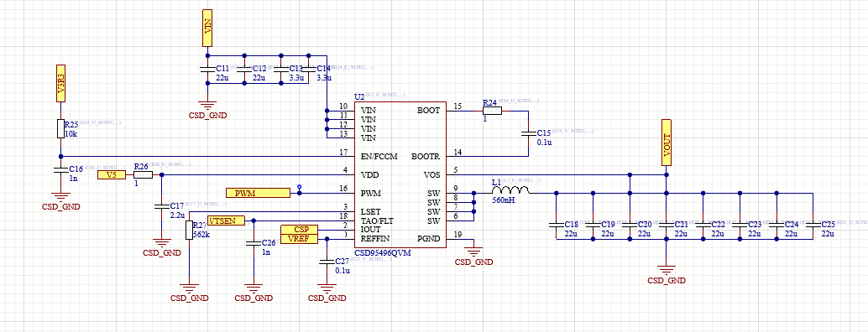Select the ground symbol under the C11 input capacitors
This screenshot has height=332, width=868.
207,106
